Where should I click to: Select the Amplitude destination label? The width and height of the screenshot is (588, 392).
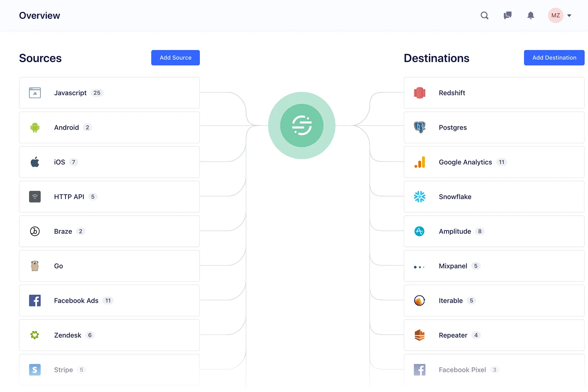pos(455,231)
